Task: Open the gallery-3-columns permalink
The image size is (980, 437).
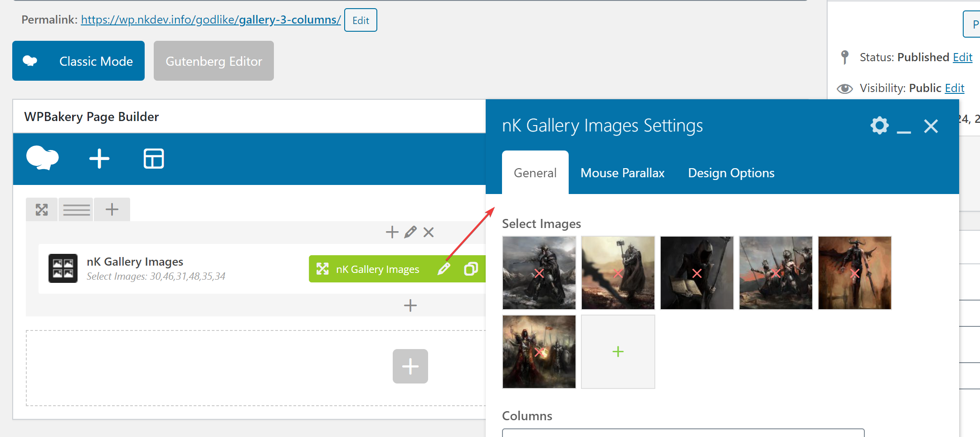Action: click(210, 19)
